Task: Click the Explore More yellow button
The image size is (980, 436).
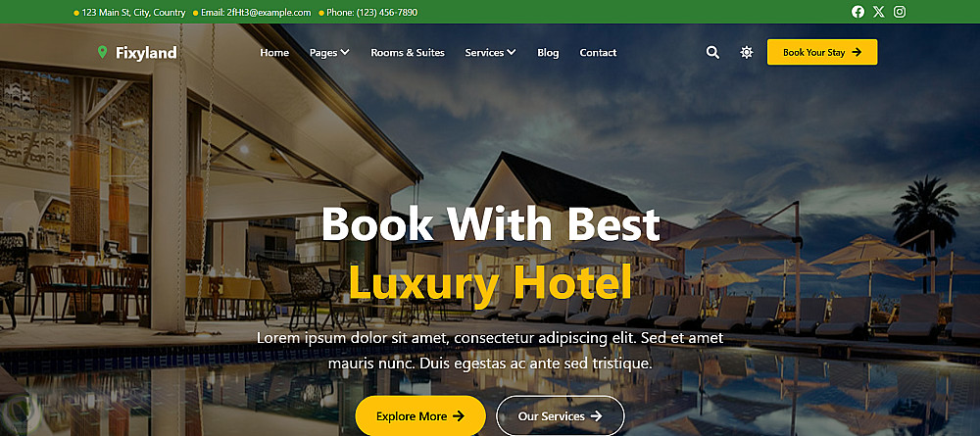Action: click(420, 416)
